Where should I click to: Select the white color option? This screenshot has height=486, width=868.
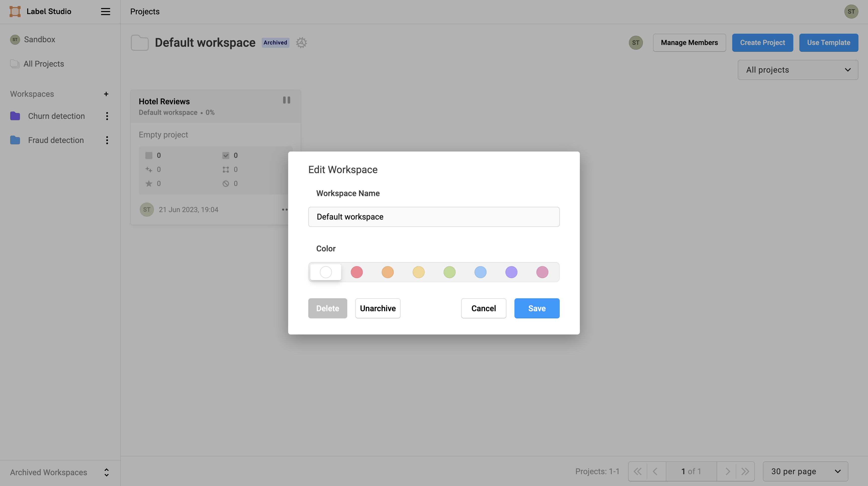325,272
